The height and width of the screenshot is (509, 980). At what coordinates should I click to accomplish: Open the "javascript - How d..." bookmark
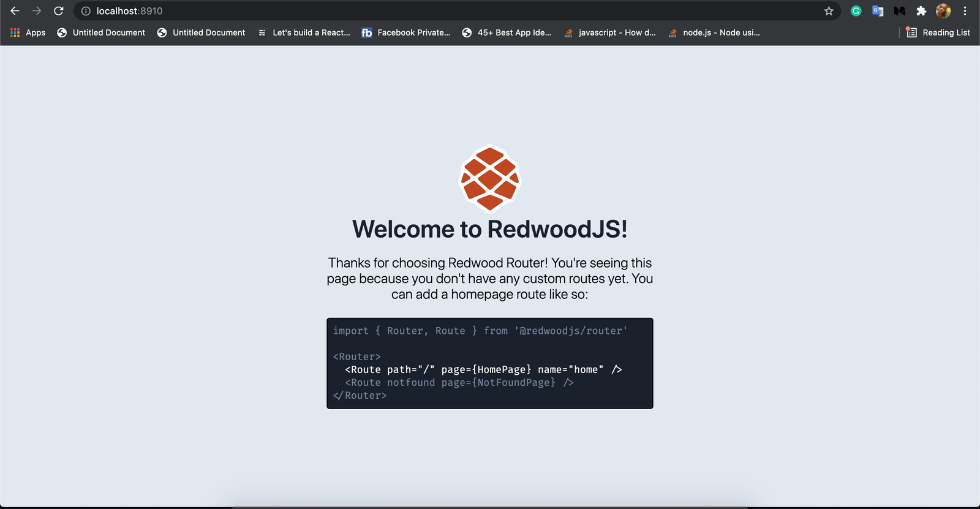pyautogui.click(x=610, y=32)
